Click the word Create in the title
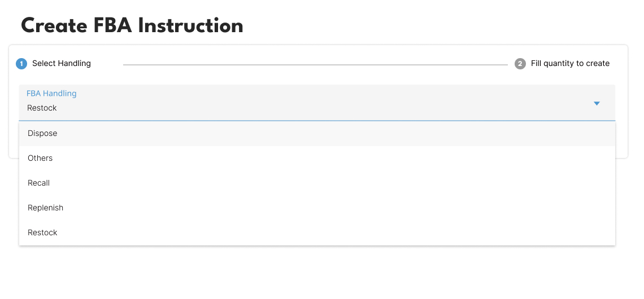The width and height of the screenshot is (644, 299). 53,26
